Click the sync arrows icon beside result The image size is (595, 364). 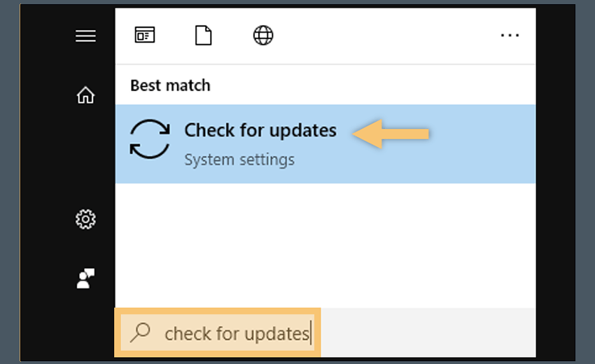150,139
